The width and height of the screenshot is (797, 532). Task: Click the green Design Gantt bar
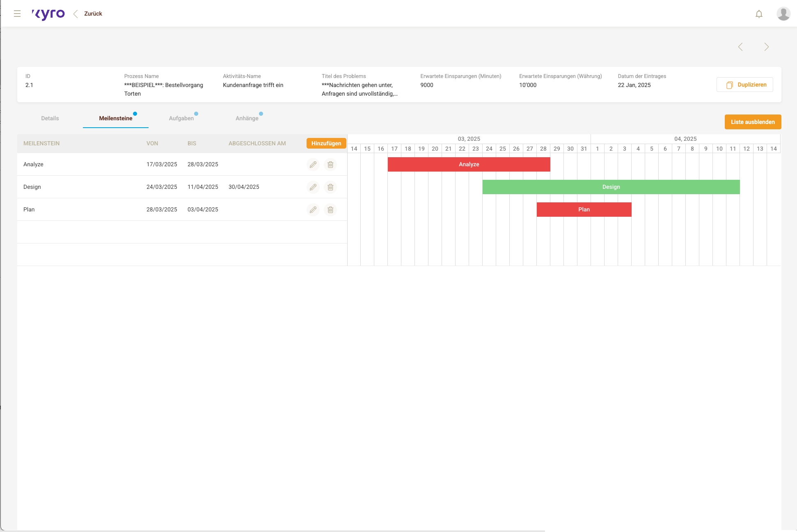click(x=611, y=187)
